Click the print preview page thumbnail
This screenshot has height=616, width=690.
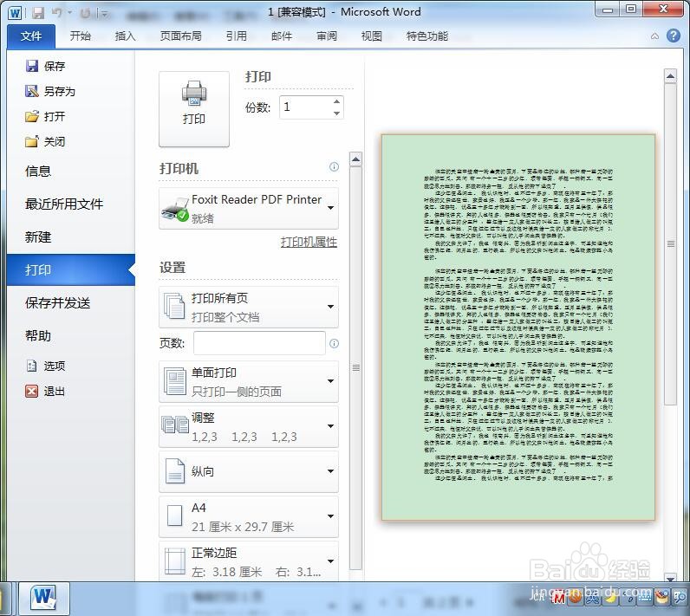(518, 327)
